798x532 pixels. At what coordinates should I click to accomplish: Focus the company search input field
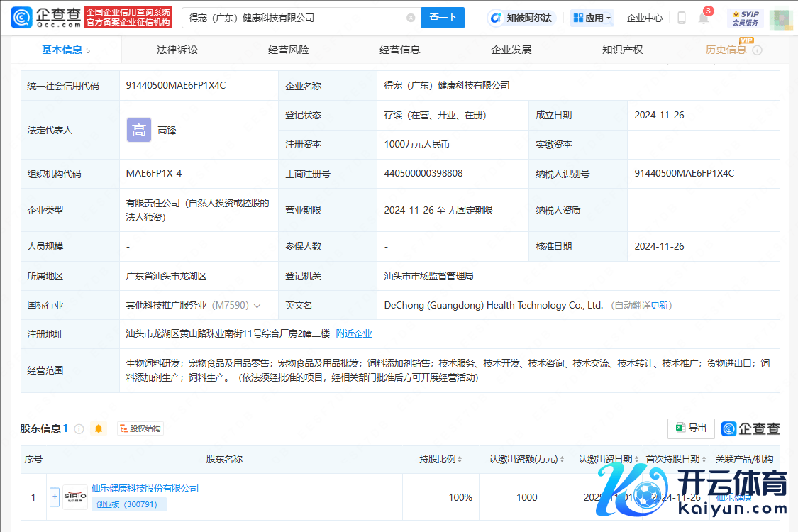coord(291,18)
